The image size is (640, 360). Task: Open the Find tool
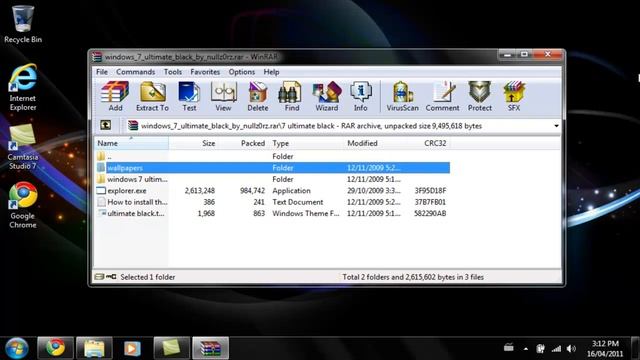291,96
